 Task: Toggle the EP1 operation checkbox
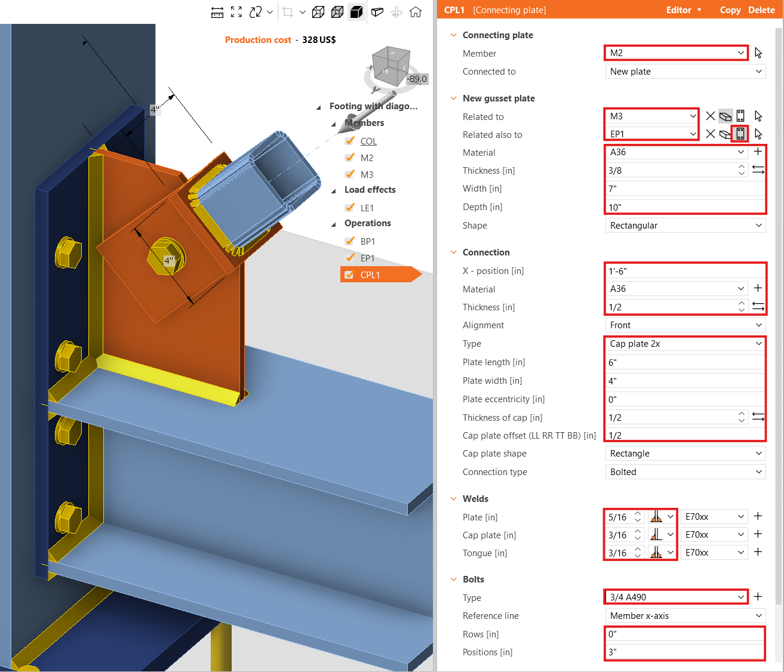(350, 258)
